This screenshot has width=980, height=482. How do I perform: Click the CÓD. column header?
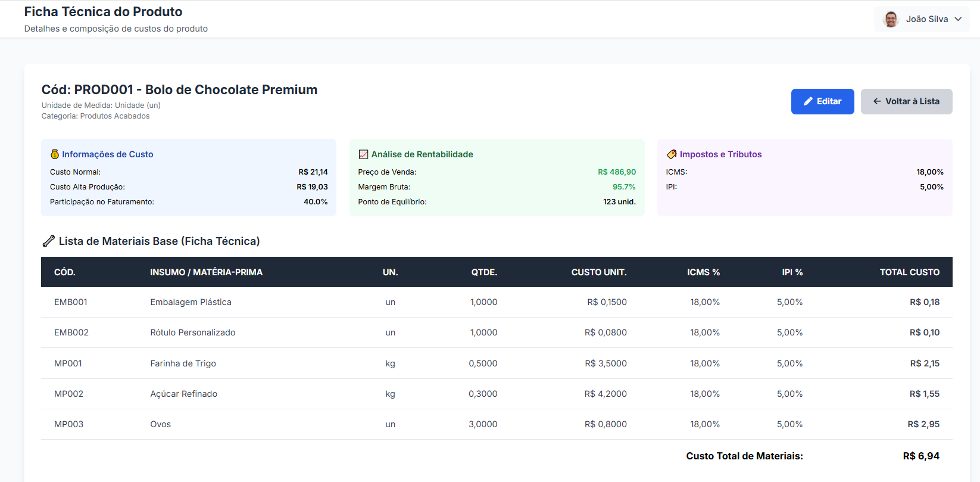click(x=65, y=272)
